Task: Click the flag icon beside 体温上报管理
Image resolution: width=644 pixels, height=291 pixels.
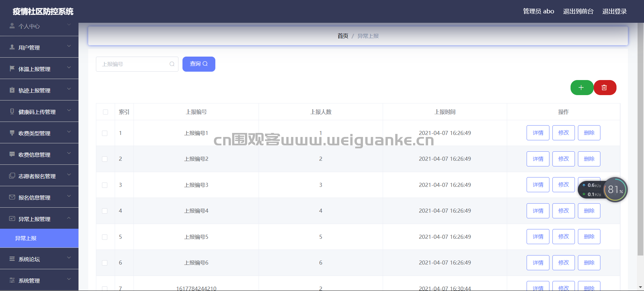Action: [x=12, y=69]
